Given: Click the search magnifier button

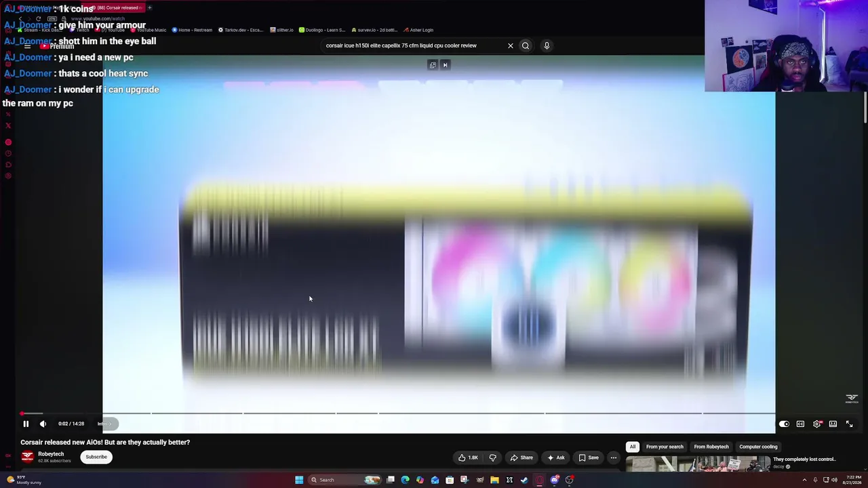Looking at the screenshot, I should [525, 45].
